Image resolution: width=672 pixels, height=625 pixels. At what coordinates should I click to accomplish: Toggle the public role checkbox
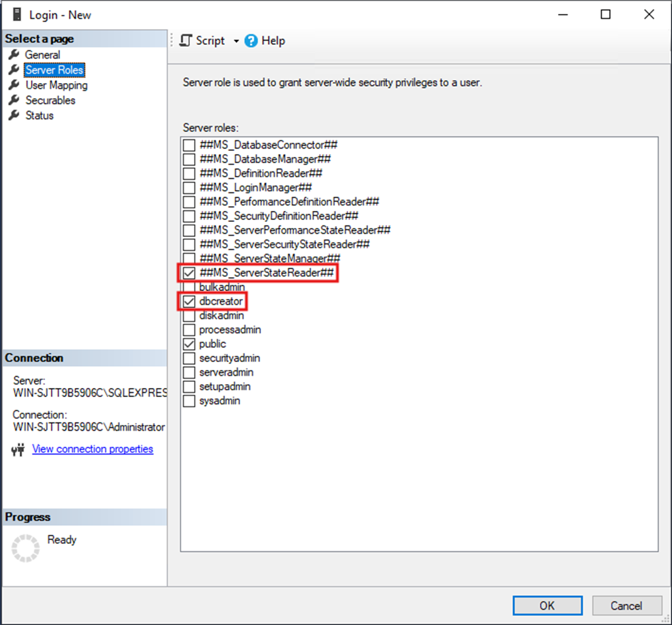tap(189, 344)
